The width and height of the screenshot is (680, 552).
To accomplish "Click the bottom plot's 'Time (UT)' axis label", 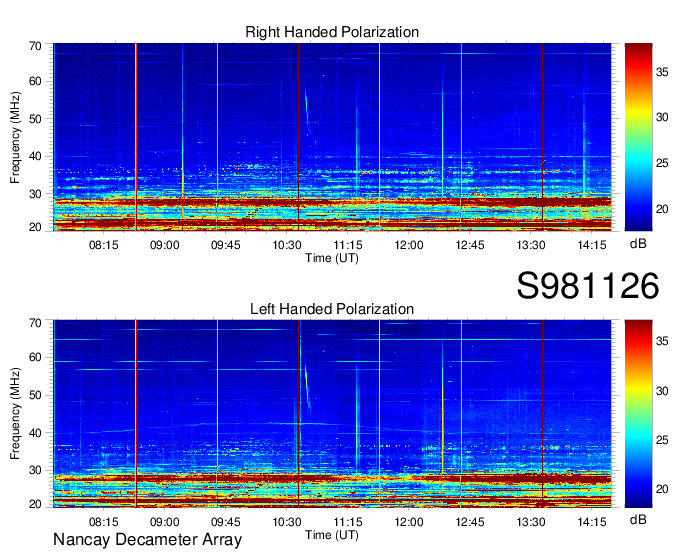I will coord(332,535).
